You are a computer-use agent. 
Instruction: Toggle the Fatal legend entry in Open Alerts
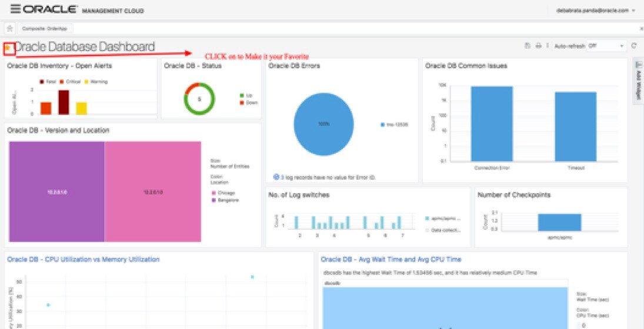coord(48,82)
